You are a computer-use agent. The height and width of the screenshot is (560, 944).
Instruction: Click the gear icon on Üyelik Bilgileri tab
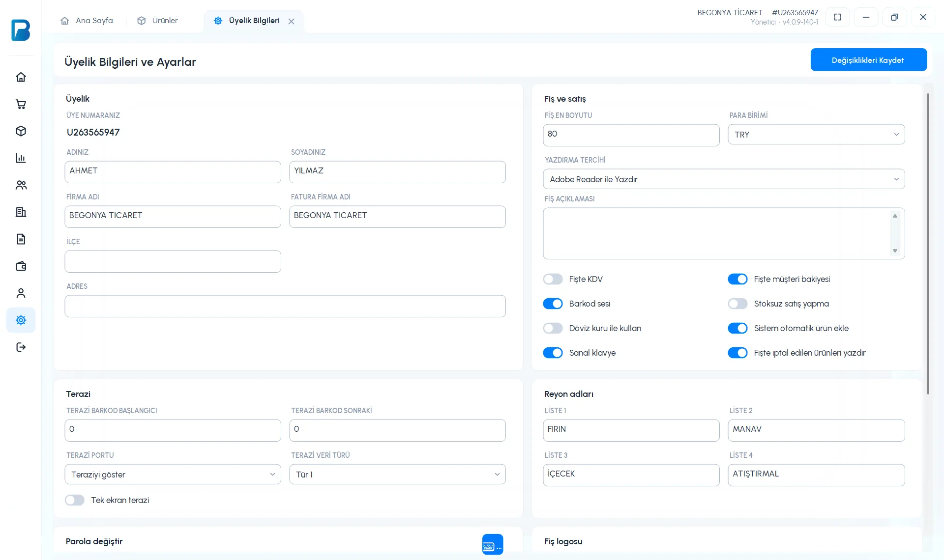pyautogui.click(x=218, y=21)
